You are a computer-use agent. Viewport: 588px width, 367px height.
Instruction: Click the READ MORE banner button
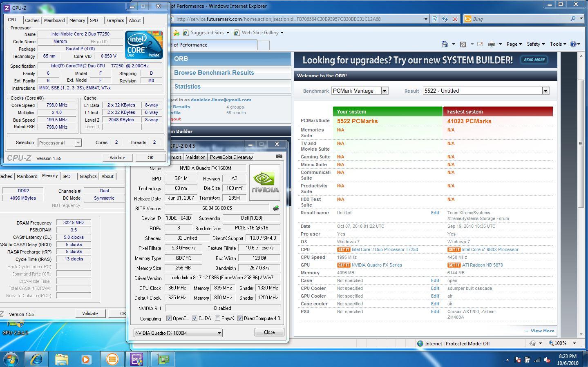tap(534, 60)
